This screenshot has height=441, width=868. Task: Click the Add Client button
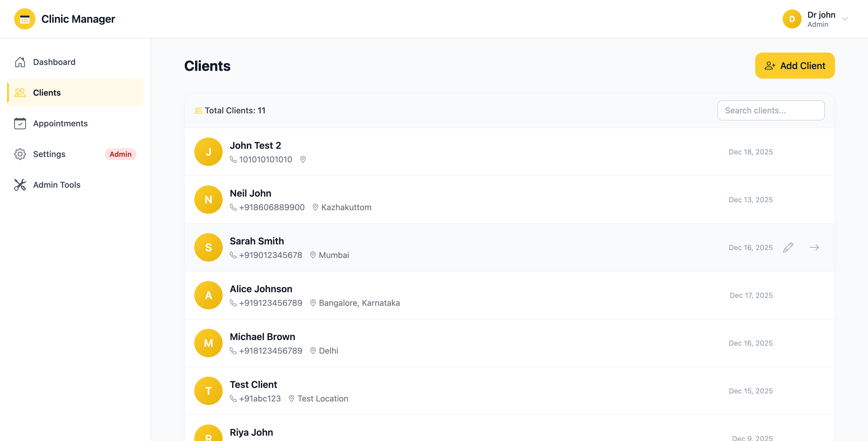795,65
